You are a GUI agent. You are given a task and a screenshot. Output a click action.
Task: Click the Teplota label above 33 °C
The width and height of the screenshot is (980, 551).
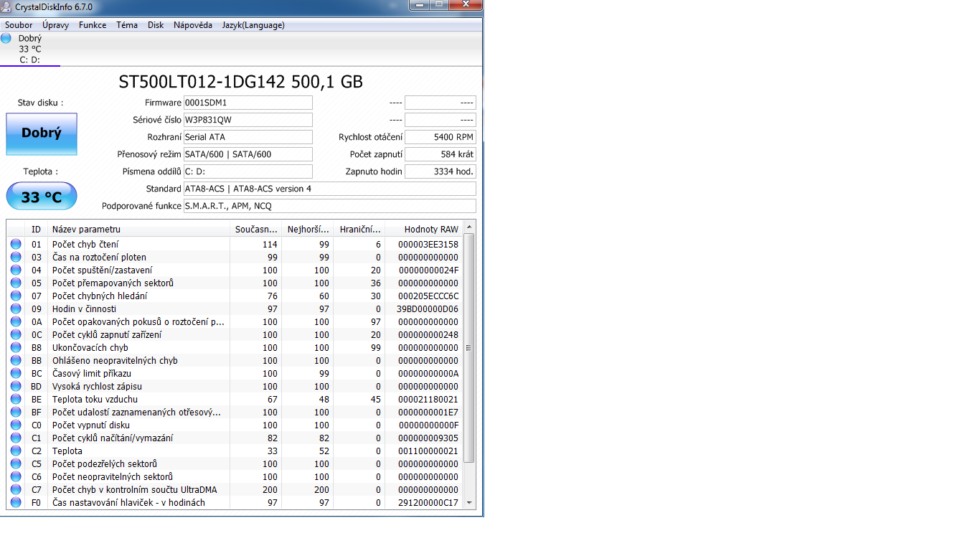point(41,171)
